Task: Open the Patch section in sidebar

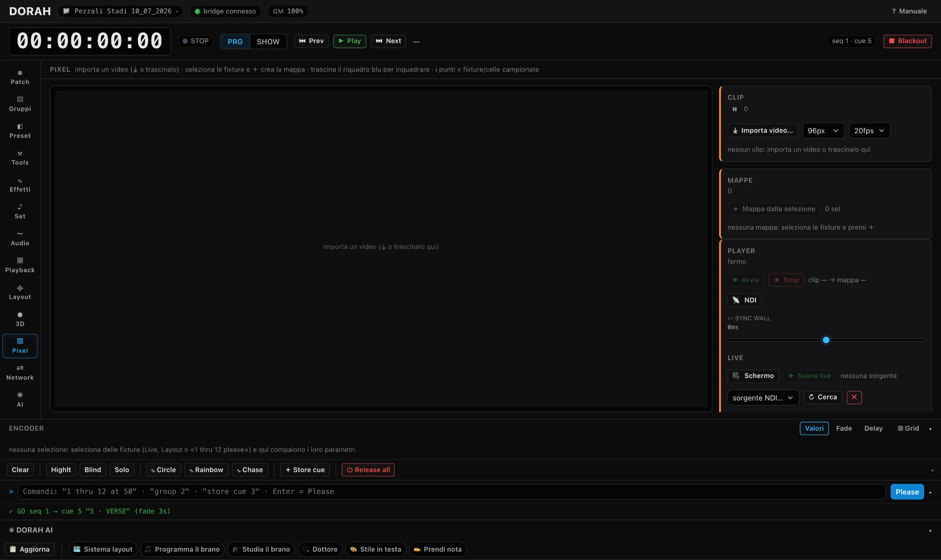Action: click(20, 77)
